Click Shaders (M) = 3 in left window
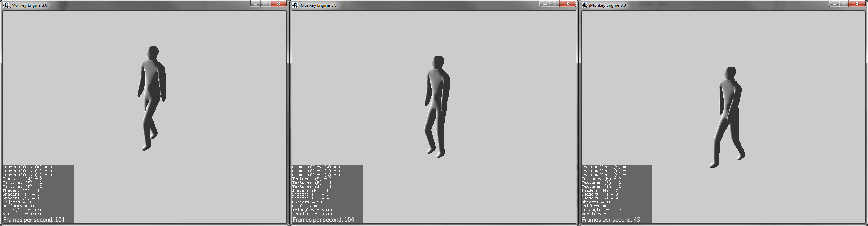This screenshot has height=226, width=868. point(21,191)
